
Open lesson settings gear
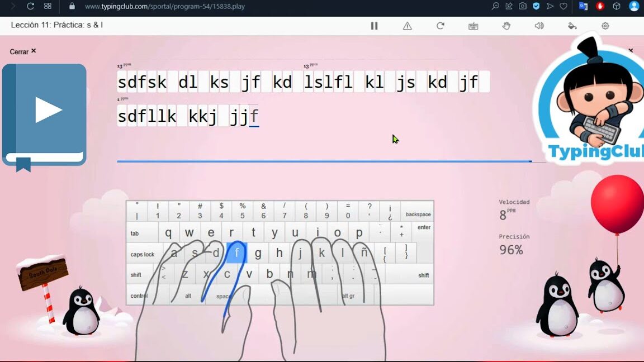coord(605,26)
